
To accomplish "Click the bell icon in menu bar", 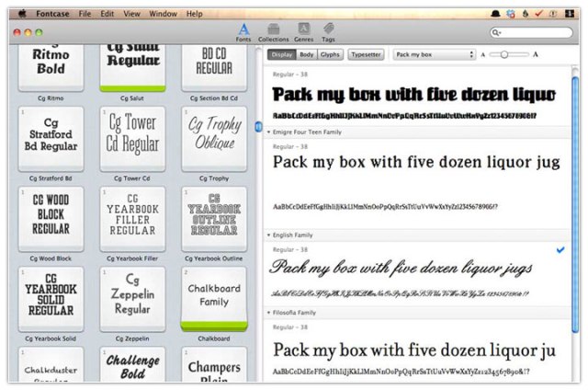I will tap(495, 14).
